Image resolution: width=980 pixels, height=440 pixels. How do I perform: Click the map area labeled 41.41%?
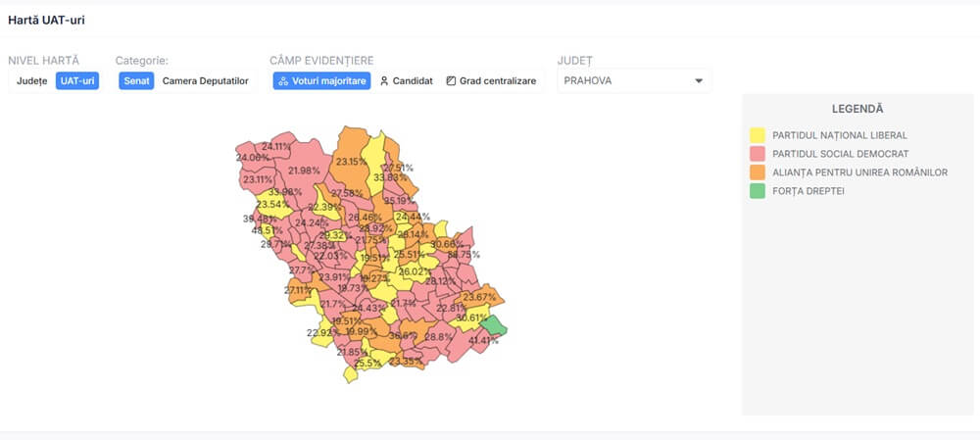coord(482,341)
